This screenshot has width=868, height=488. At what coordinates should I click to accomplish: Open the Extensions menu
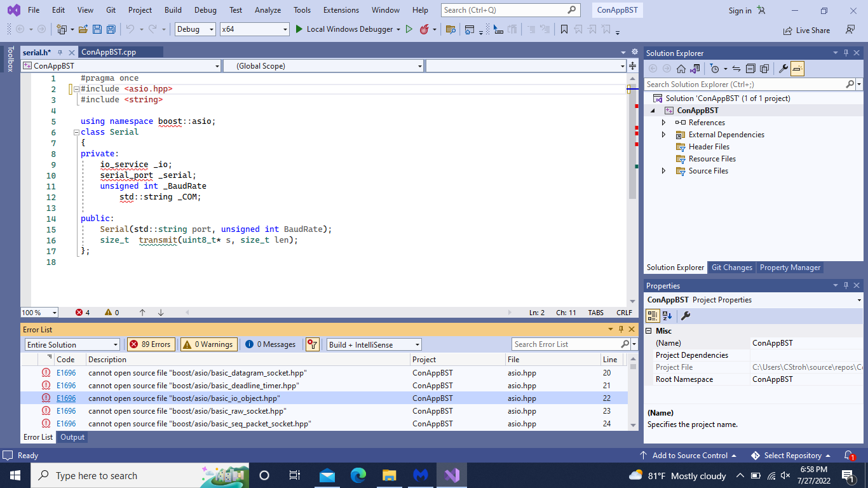coord(340,10)
